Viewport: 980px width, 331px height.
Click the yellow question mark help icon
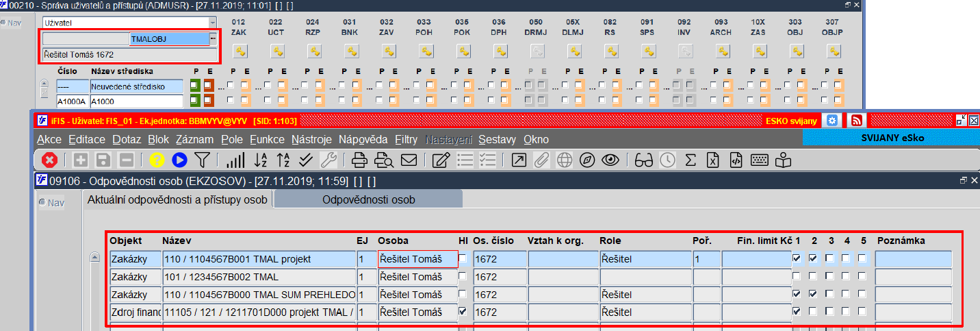coord(157,160)
